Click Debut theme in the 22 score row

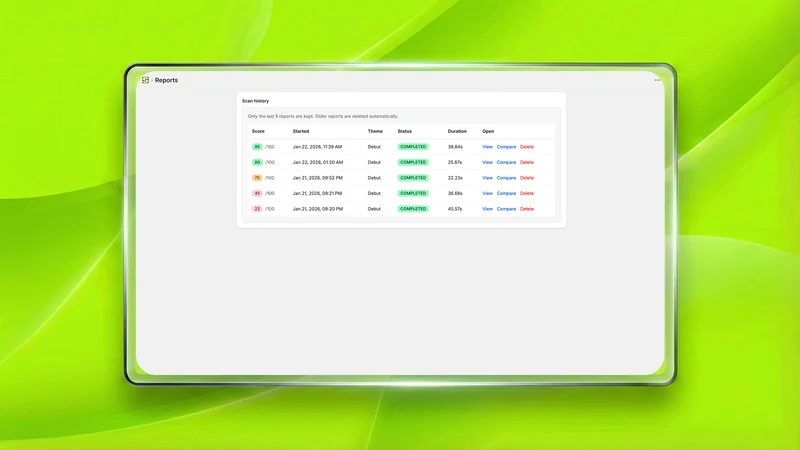[x=374, y=209]
